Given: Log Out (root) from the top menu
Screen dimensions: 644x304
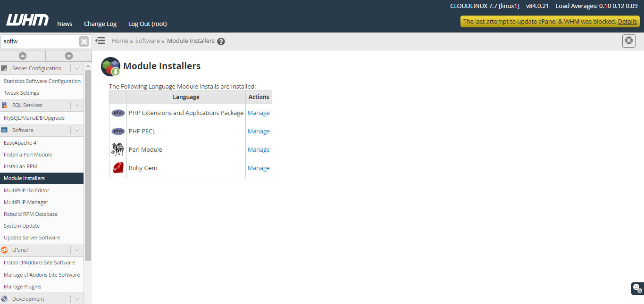Looking at the screenshot, I should click(148, 24).
